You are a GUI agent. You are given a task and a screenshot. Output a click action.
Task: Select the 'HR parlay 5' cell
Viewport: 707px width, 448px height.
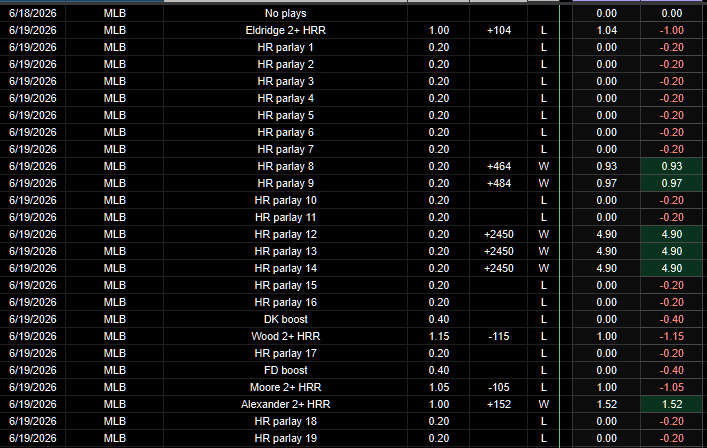285,115
